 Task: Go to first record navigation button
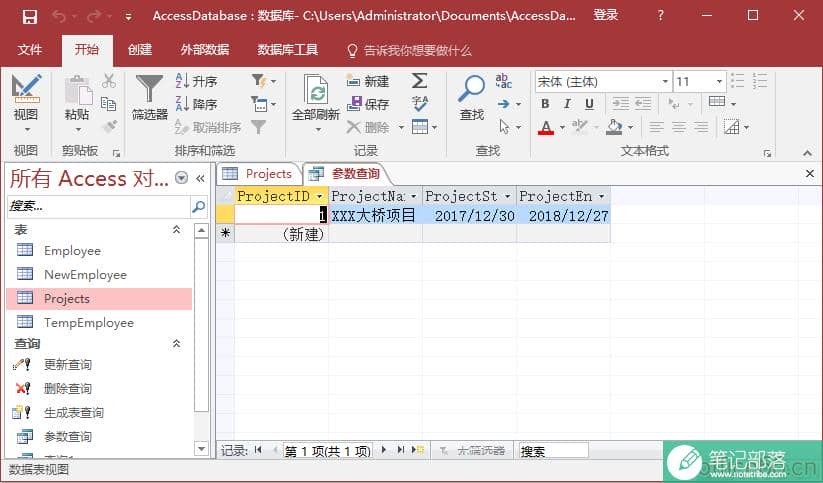pos(258,450)
